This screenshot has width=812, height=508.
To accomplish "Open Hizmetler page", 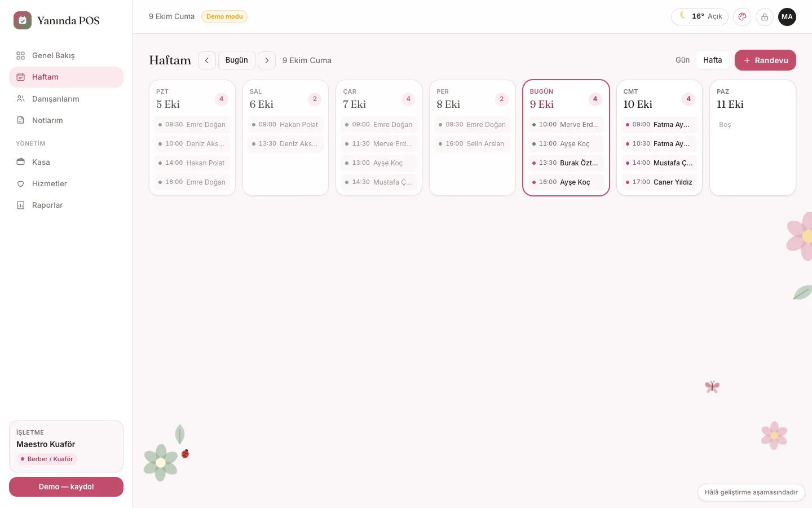I will [66, 183].
